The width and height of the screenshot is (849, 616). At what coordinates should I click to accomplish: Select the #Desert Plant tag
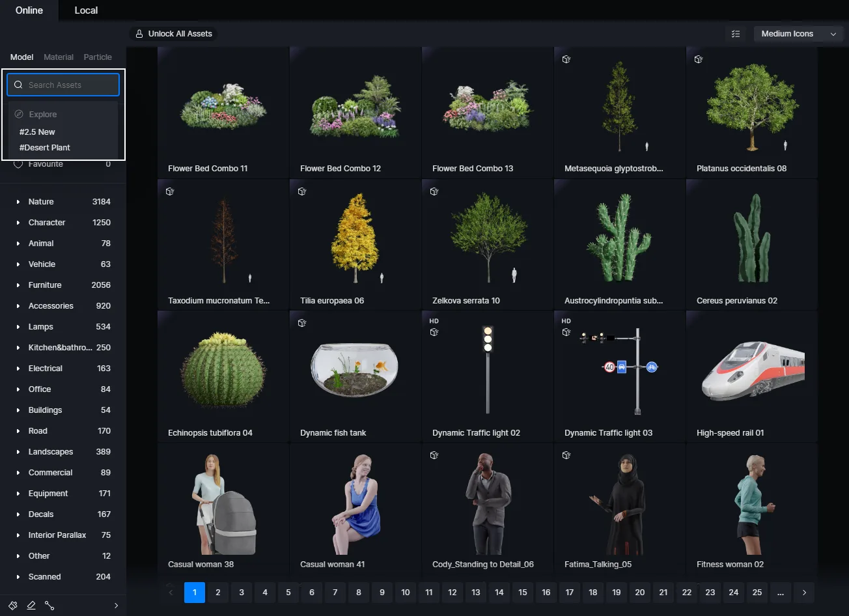(x=45, y=147)
